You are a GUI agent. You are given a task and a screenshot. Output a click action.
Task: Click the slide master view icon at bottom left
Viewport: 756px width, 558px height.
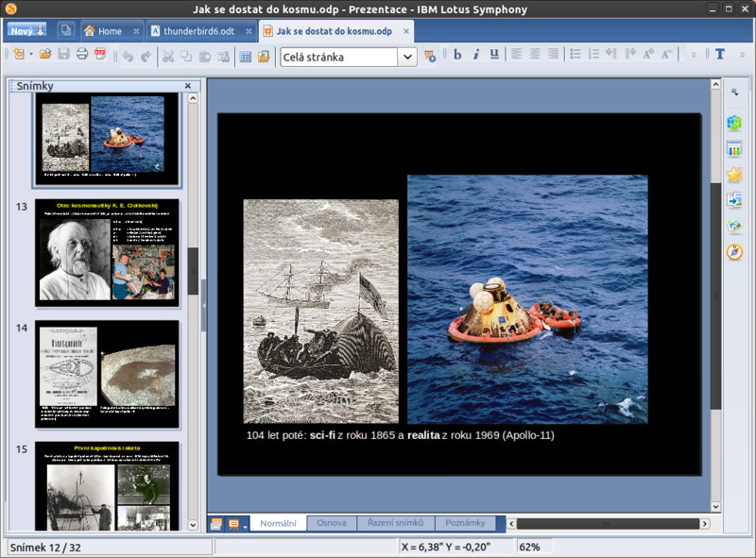coord(216,524)
